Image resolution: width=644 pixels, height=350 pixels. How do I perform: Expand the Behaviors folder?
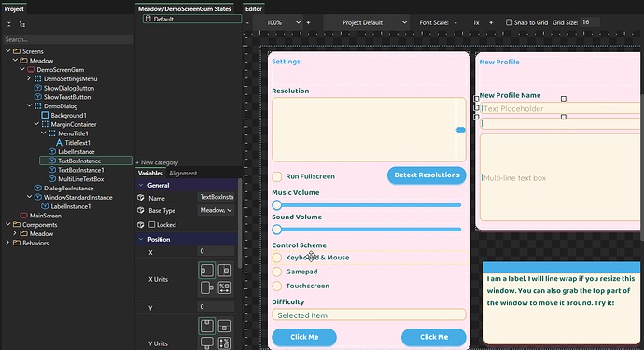click(7, 243)
